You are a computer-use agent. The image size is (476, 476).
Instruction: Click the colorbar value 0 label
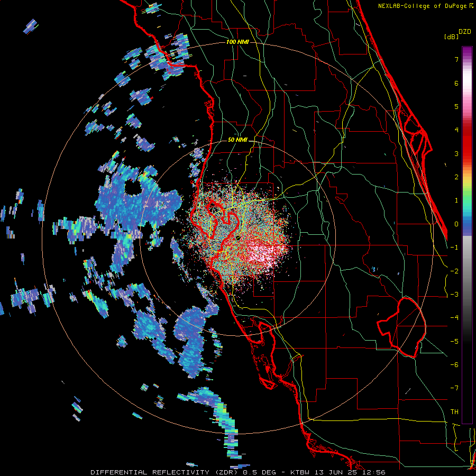pos(456,224)
